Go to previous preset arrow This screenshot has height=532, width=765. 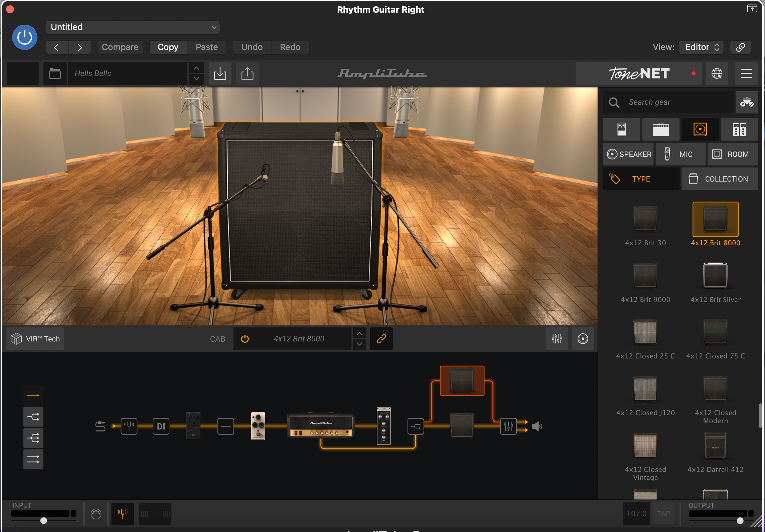57,47
